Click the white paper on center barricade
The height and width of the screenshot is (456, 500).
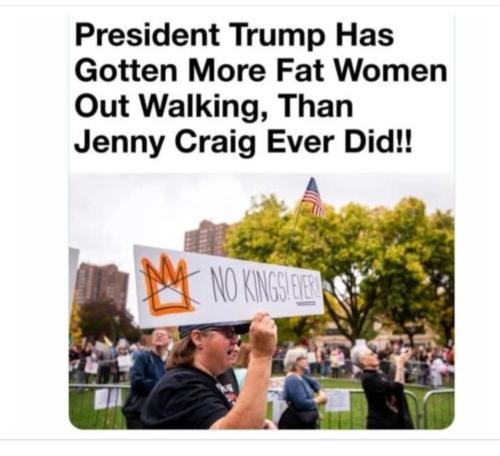click(337, 400)
